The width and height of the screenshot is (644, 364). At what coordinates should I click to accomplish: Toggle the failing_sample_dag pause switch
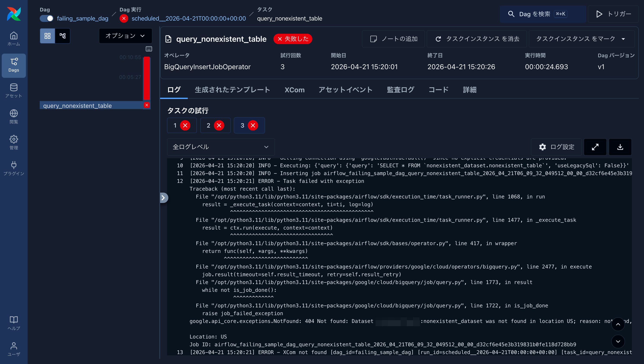coord(46,18)
